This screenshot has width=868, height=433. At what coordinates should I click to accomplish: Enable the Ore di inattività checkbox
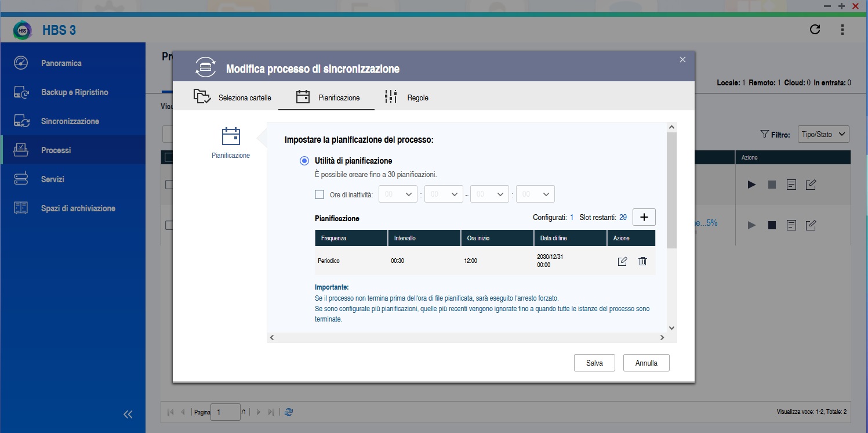point(319,194)
